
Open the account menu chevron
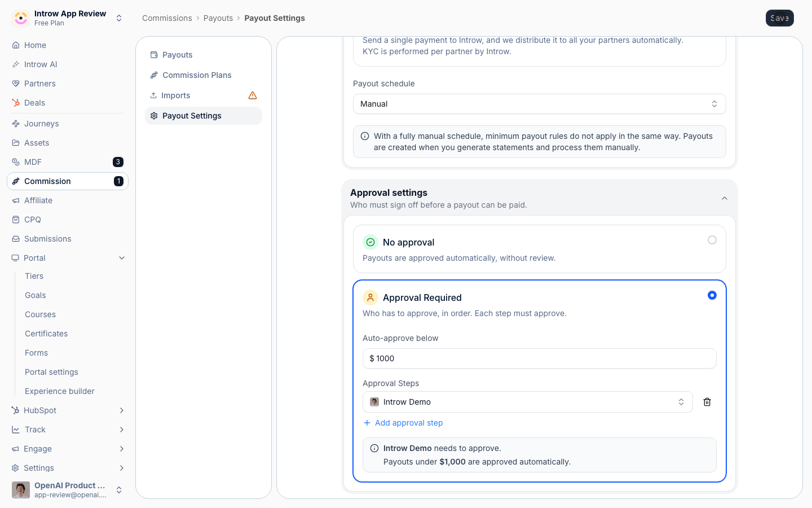119,490
